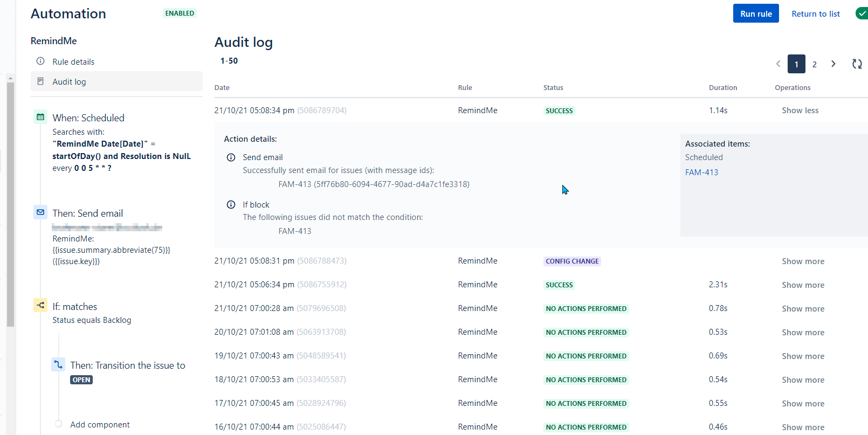
Task: Show more for 17/10/21 07:00:45 am entry
Action: tap(803, 404)
